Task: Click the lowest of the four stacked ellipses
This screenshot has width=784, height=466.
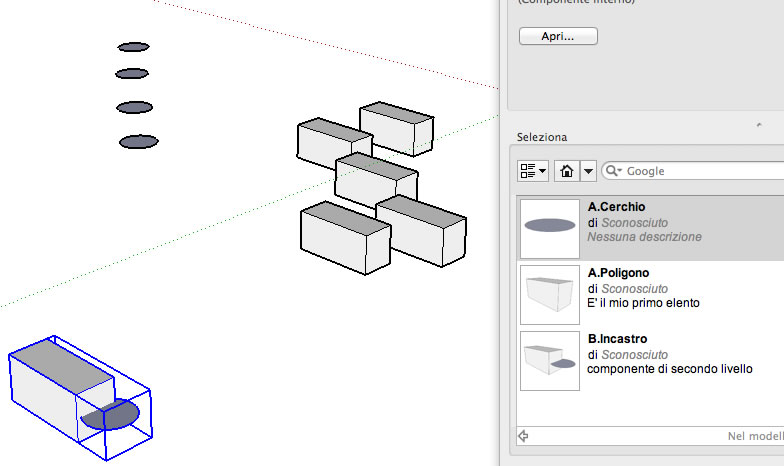Action: (x=138, y=142)
